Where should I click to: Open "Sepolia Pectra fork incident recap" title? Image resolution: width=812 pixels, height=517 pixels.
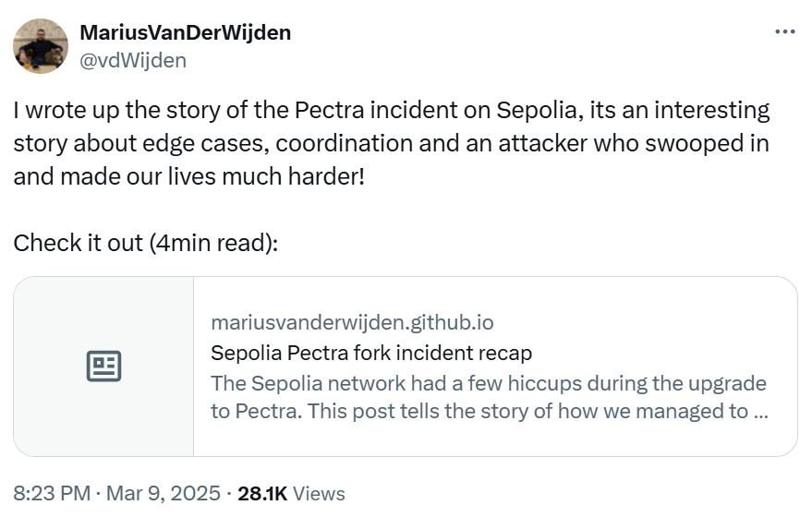(x=371, y=353)
